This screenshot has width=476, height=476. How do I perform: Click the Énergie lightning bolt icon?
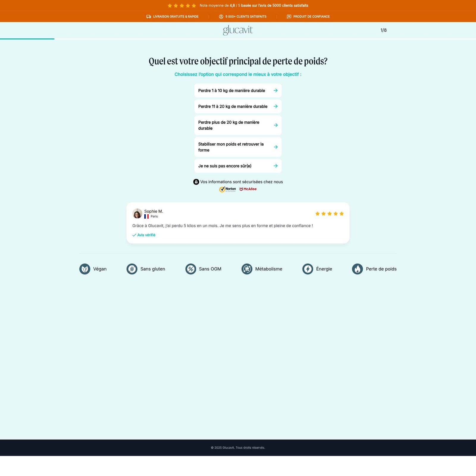[308, 269]
